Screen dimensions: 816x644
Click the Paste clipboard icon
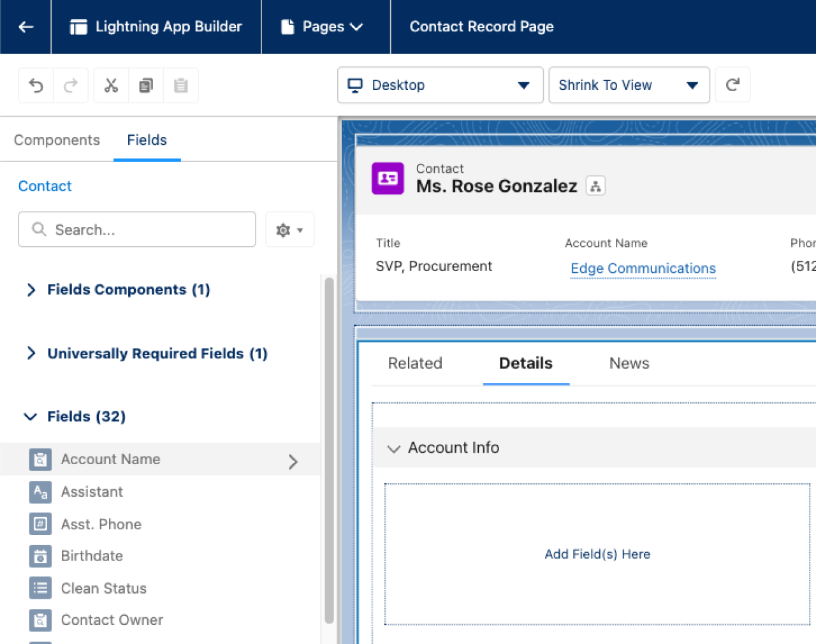(181, 85)
